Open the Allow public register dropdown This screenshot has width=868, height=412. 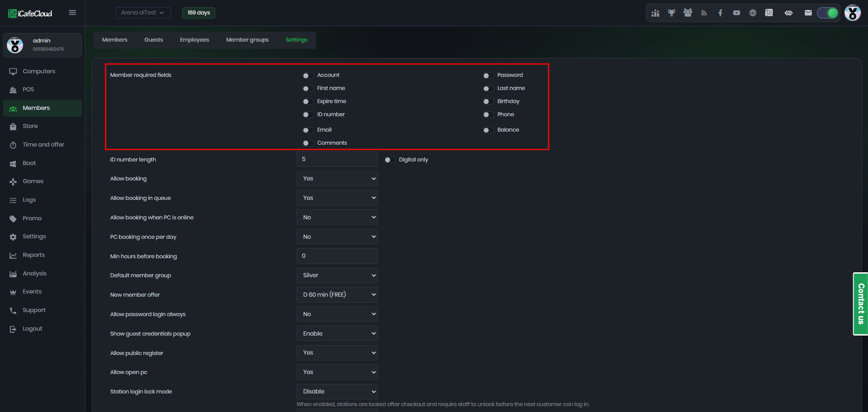(337, 353)
